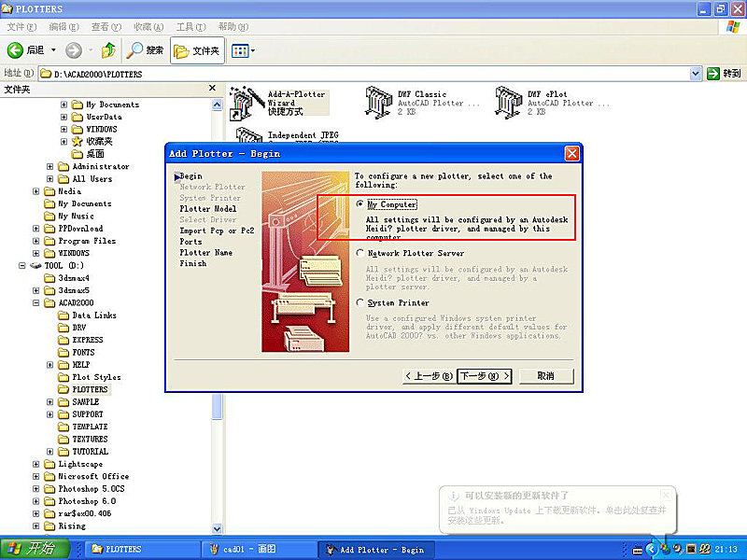Viewport: 747px width, 560px height.
Task: Select the 3dsmax4 folder in tree
Action: pyautogui.click(x=66, y=278)
